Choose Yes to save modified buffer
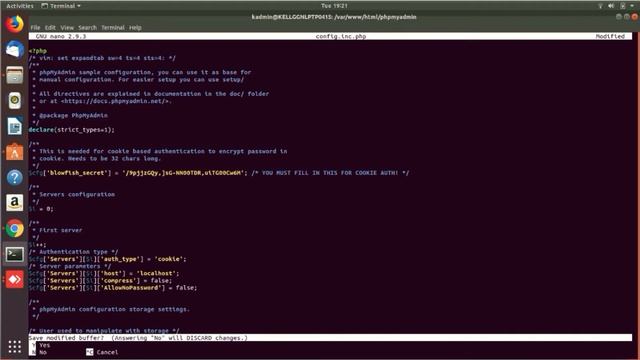 (x=40, y=345)
